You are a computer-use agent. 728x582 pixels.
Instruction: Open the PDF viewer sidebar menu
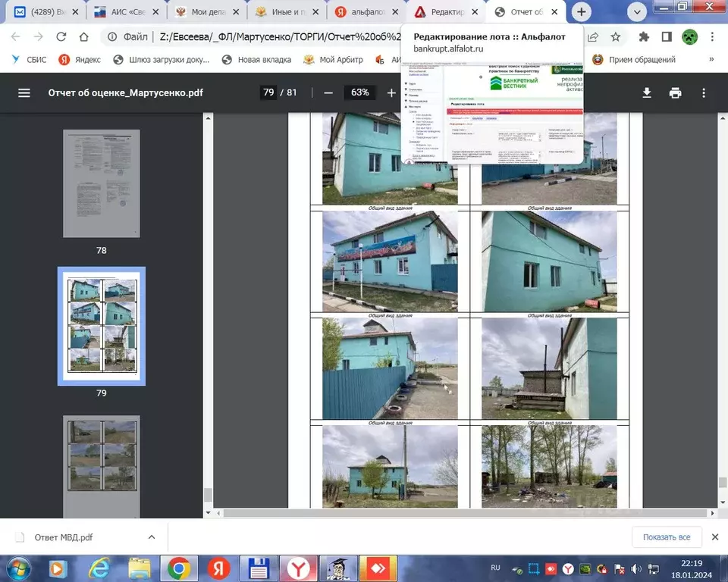pos(24,92)
